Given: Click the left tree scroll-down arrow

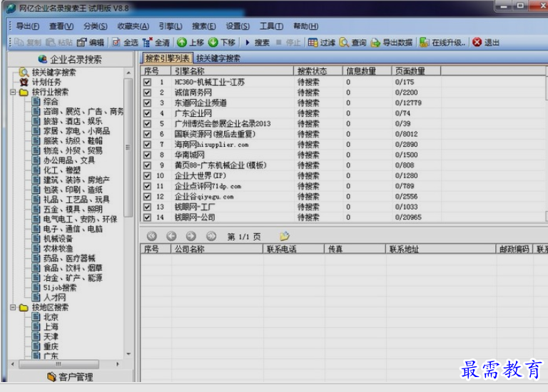Looking at the screenshot, I should 128,354.
